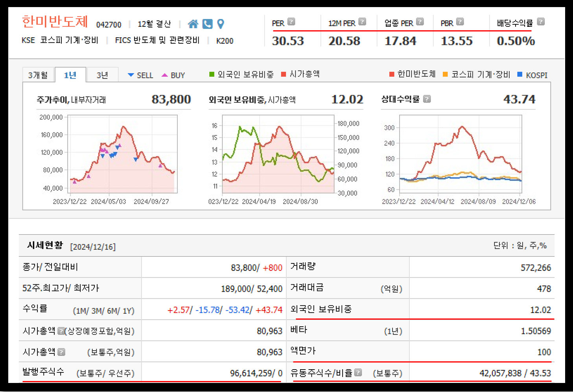
Task: Switch chart period to 3년 tab
Action: point(102,75)
